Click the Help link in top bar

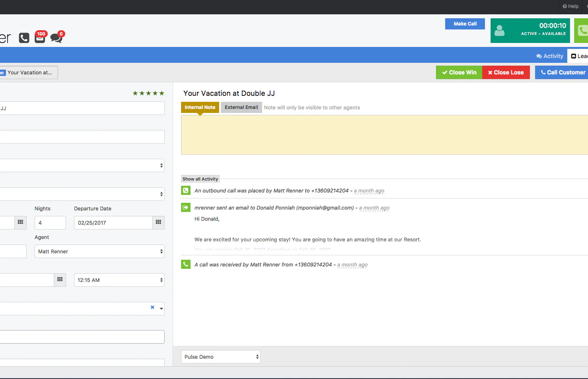tap(570, 6)
